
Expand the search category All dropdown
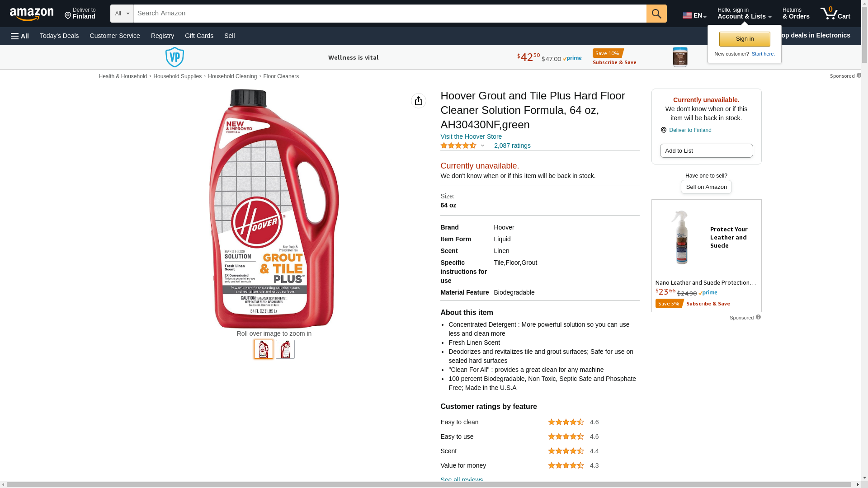click(122, 14)
